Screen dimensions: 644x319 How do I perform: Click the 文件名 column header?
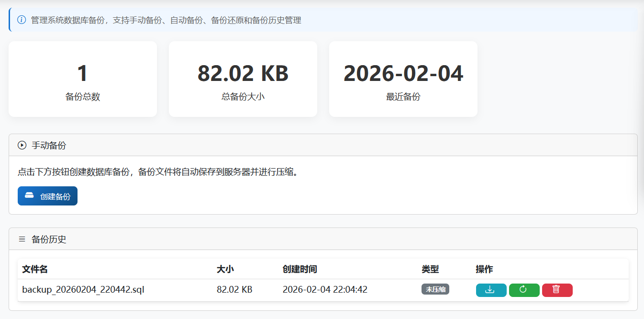(34, 269)
